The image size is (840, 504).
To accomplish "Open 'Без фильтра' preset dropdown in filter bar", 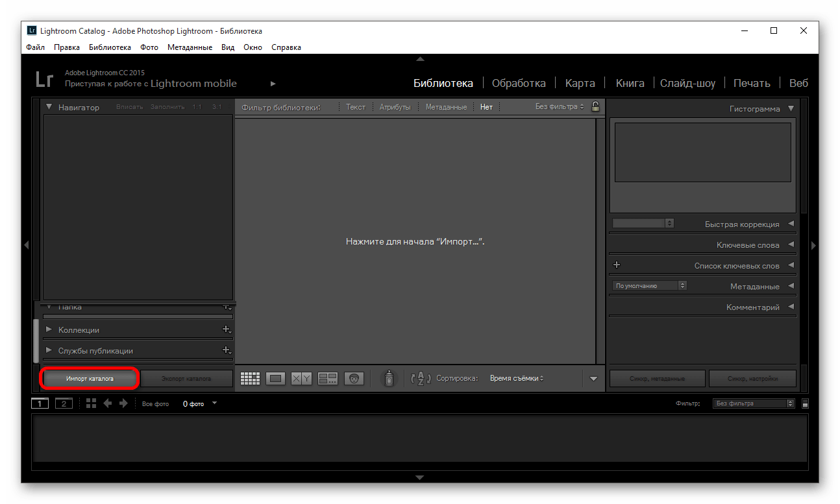I will (x=560, y=106).
